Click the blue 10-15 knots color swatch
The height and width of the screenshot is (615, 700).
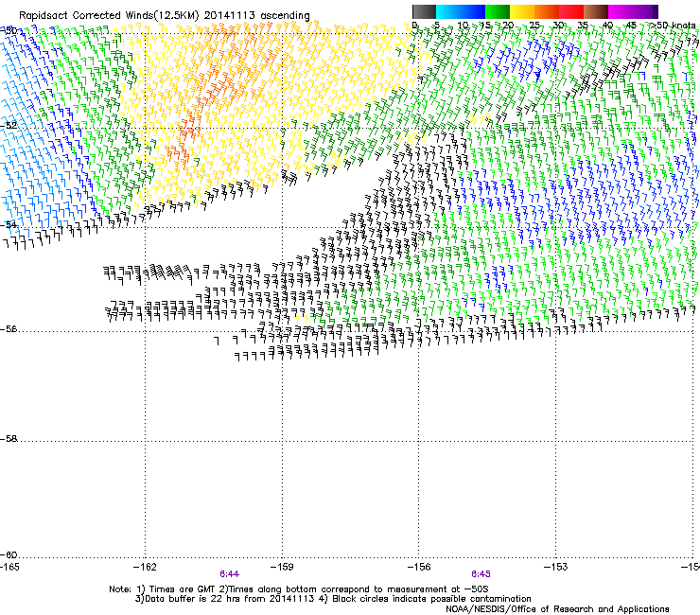[473, 11]
